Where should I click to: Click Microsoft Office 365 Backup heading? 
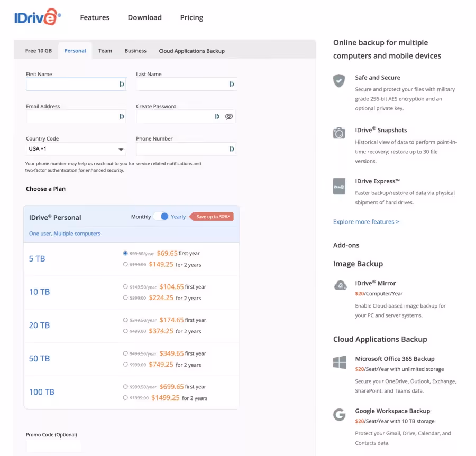[395, 359]
